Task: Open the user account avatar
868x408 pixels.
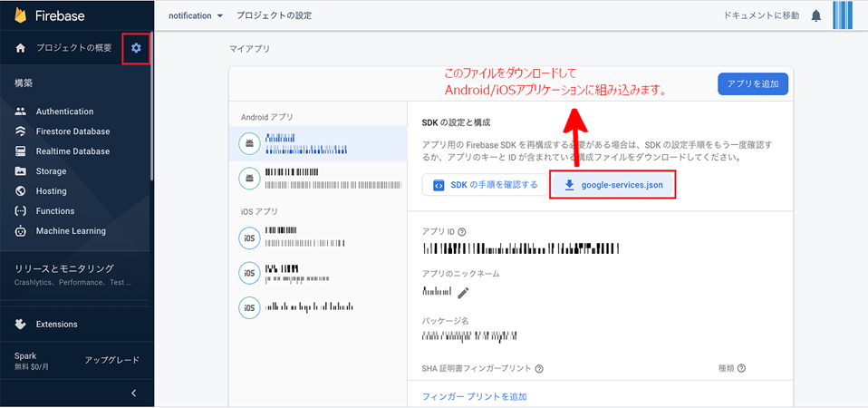Action: [x=843, y=15]
